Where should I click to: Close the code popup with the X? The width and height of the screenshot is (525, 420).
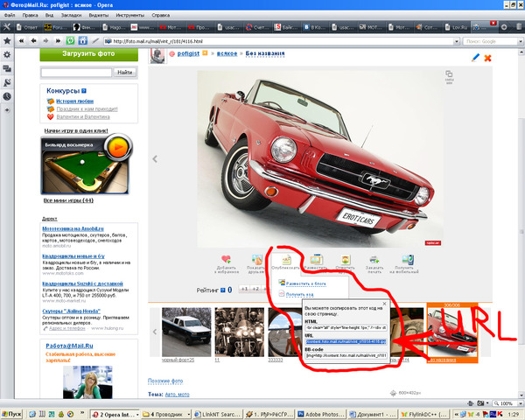click(x=384, y=304)
